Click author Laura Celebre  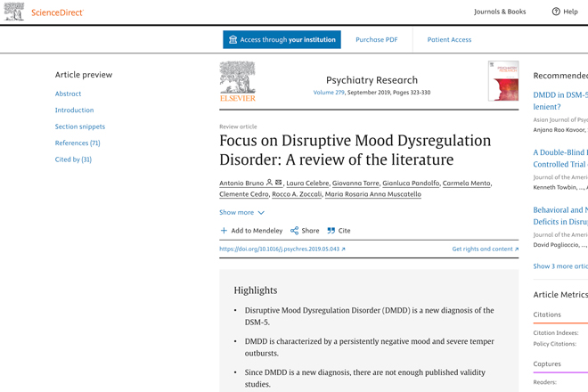(x=307, y=183)
